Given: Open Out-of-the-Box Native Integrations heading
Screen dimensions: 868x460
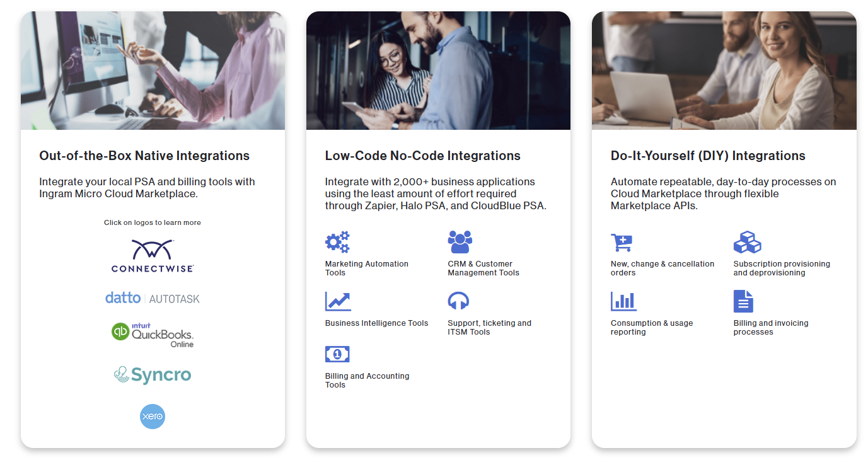Looking at the screenshot, I should [x=144, y=156].
